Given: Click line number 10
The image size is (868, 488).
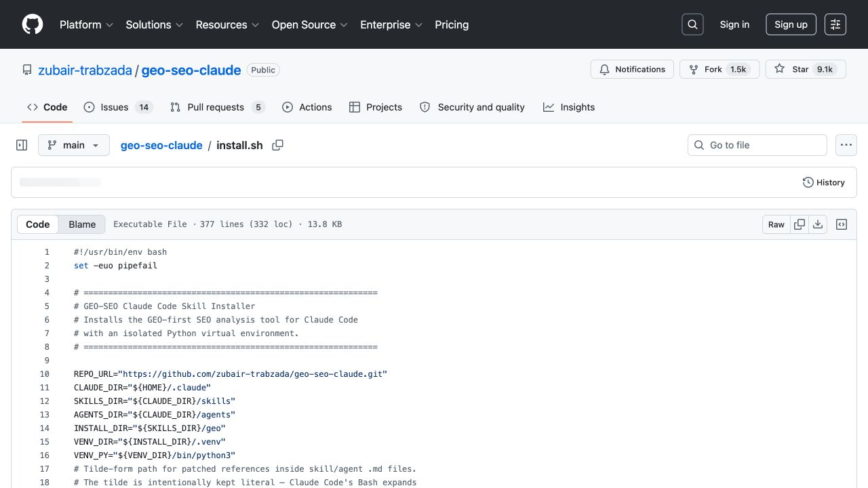Looking at the screenshot, I should 45,374.
